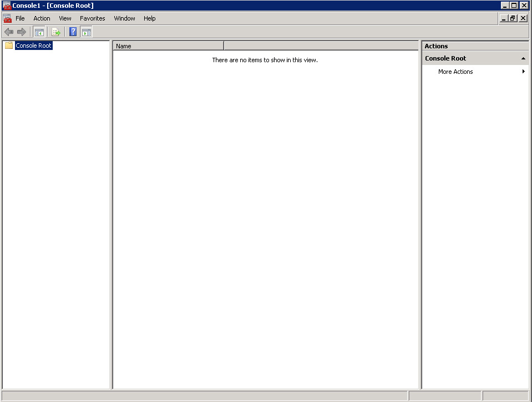Click the Back arrow toolbar icon

9,32
